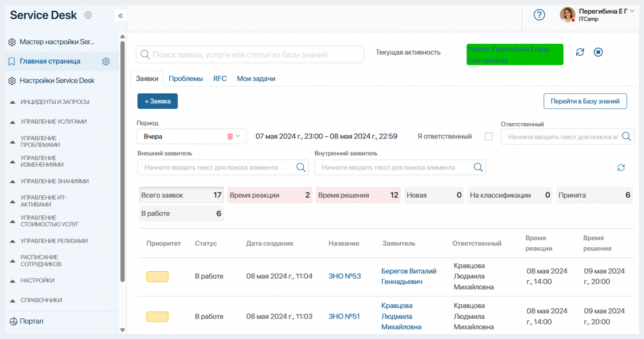
Task: Filter by Время решения 12 counter
Action: click(x=358, y=195)
